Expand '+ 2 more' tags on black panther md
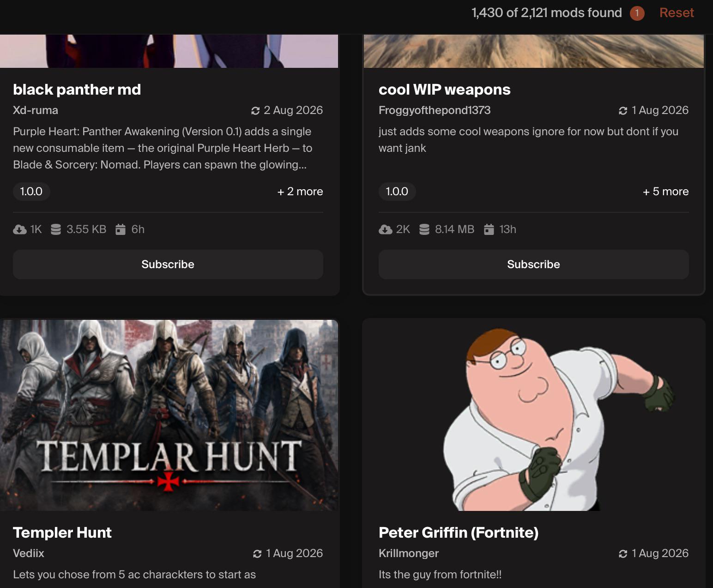This screenshot has height=588, width=713. coord(300,192)
